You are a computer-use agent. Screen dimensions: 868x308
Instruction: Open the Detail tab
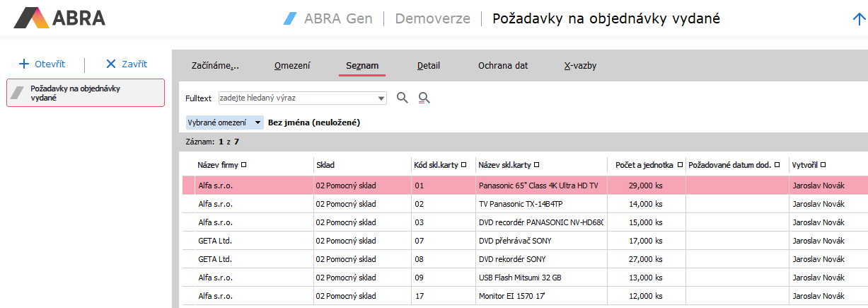tap(429, 65)
